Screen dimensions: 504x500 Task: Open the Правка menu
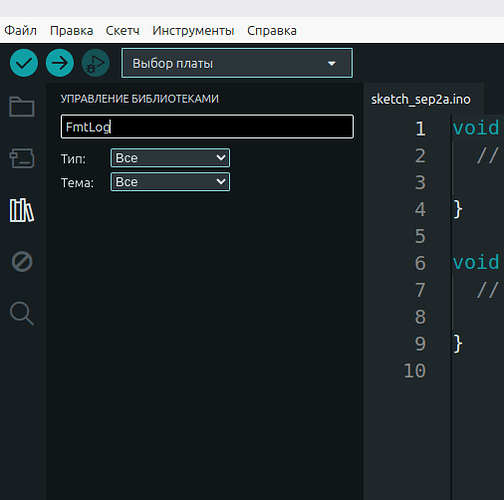[x=71, y=30]
